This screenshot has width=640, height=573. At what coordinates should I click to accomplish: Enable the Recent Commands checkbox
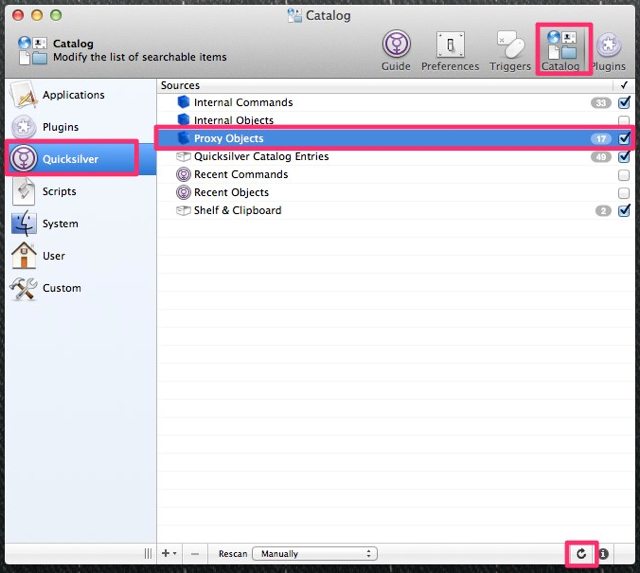[x=624, y=175]
